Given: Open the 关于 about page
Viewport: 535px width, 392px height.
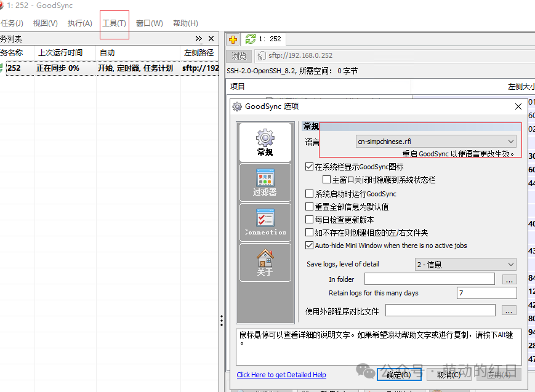Looking at the screenshot, I should tap(265, 262).
